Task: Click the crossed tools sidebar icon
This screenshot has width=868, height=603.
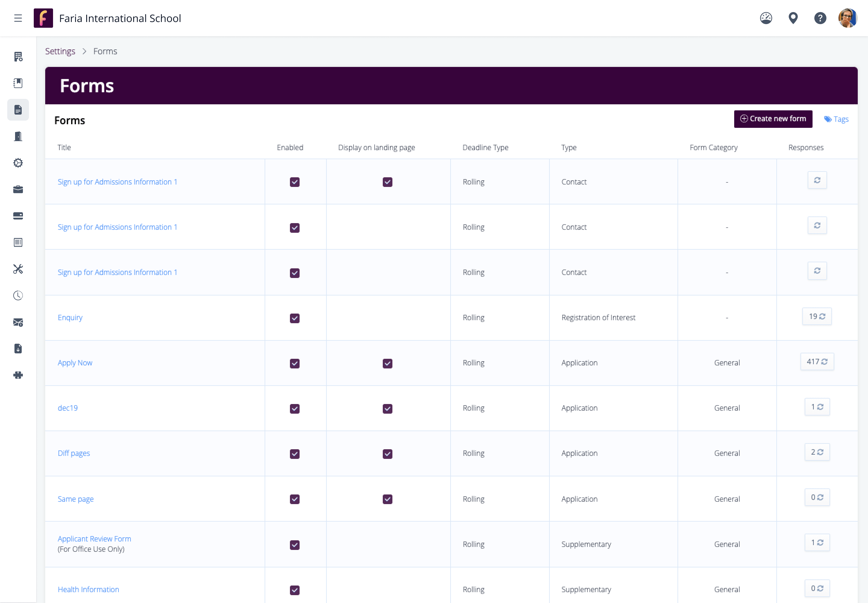Action: (x=18, y=269)
